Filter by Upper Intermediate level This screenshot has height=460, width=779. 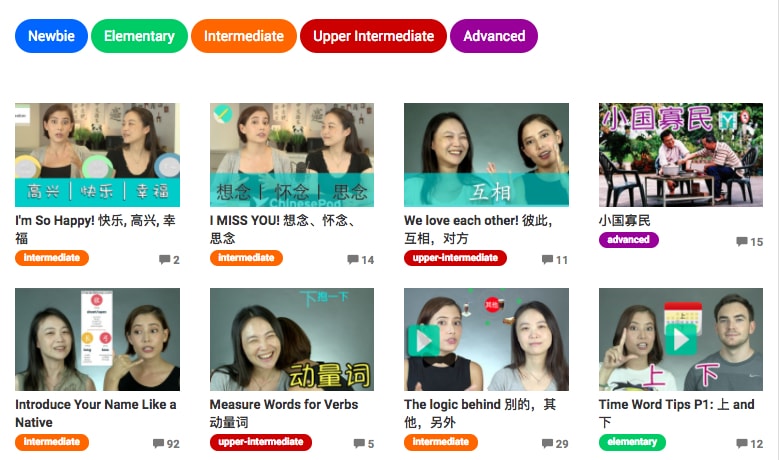click(x=373, y=36)
